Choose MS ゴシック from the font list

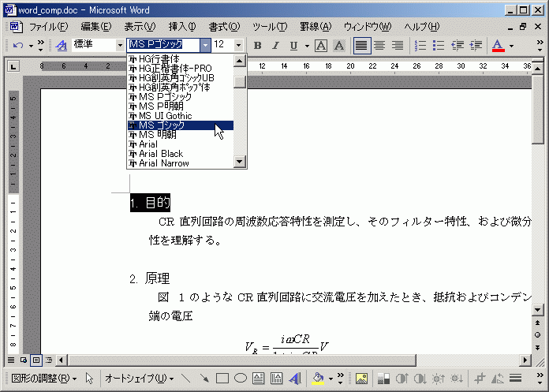(x=162, y=125)
